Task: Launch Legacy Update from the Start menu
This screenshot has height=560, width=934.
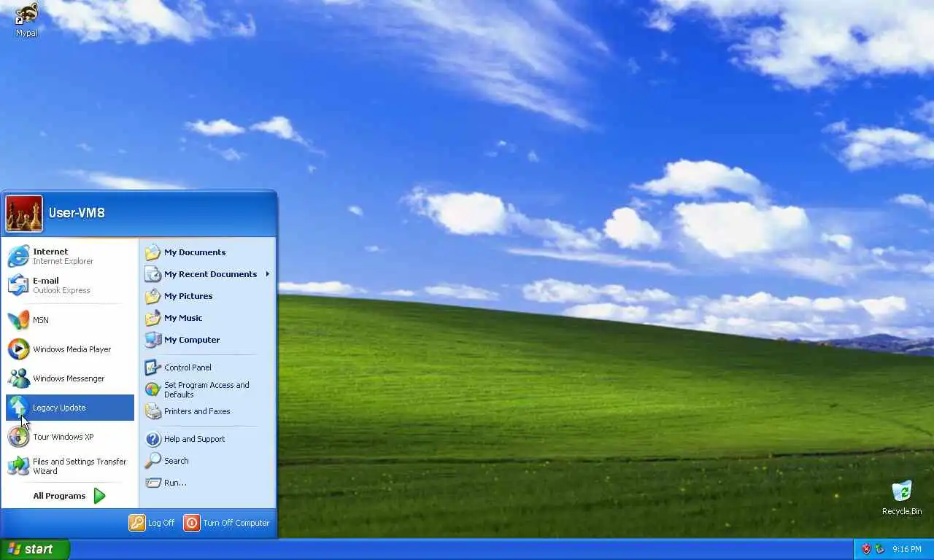Action: (x=70, y=408)
